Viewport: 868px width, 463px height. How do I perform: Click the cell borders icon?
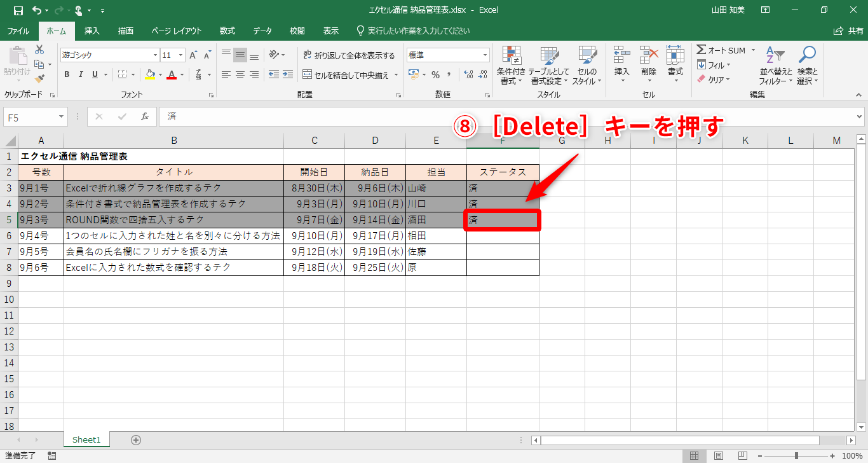coord(122,74)
